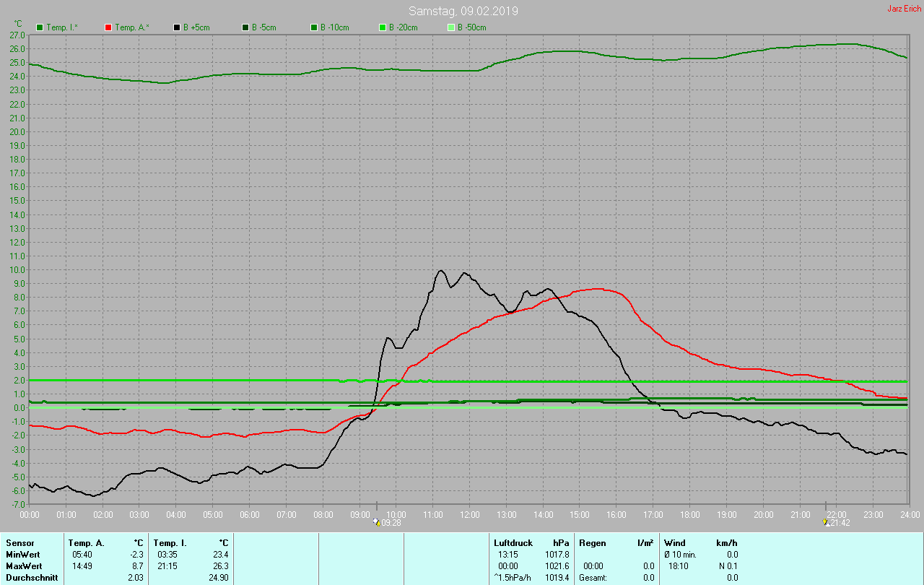Click the pressure trend "^1.5hPa/h"
The image size is (924, 585).
tap(513, 578)
